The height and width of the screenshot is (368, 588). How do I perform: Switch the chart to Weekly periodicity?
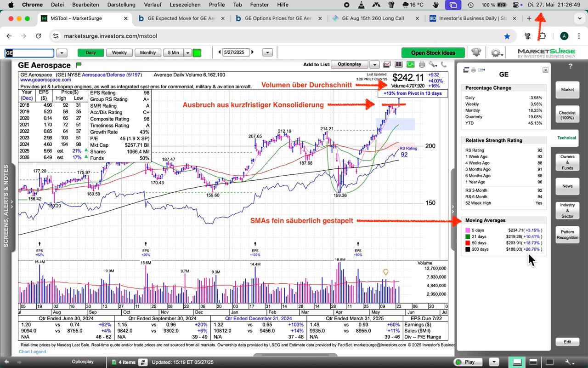[119, 53]
